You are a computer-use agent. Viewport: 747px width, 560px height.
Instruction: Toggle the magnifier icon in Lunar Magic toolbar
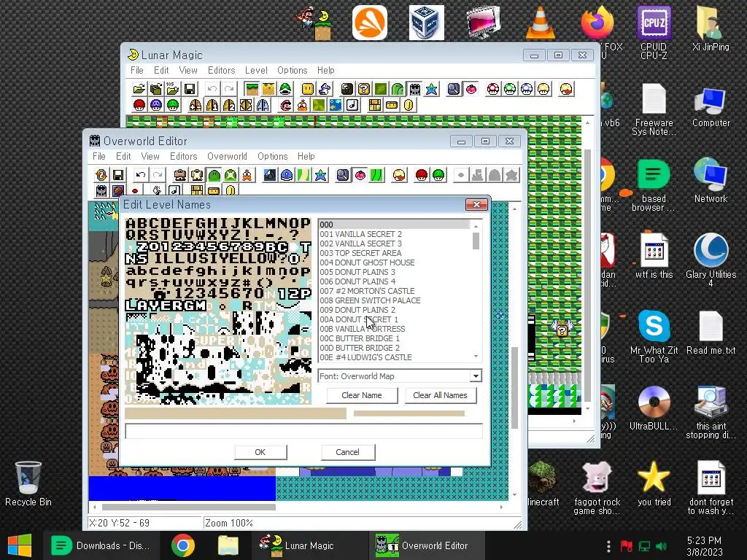click(454, 89)
